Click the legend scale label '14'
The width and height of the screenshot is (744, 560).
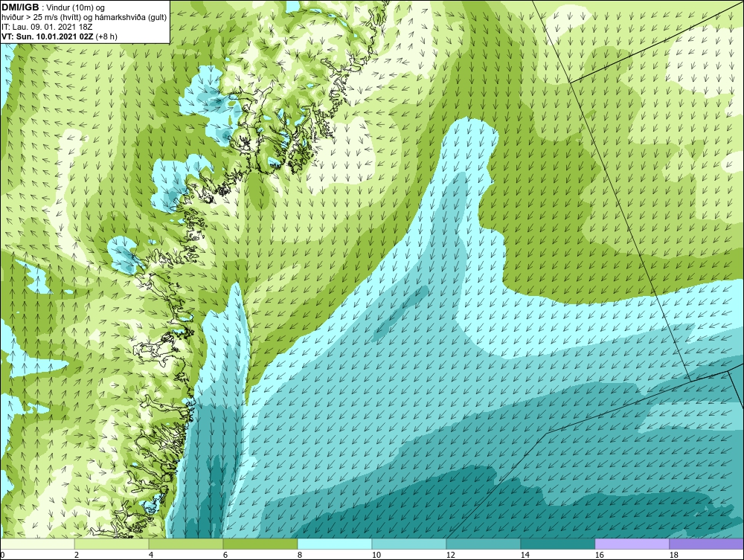point(525,555)
